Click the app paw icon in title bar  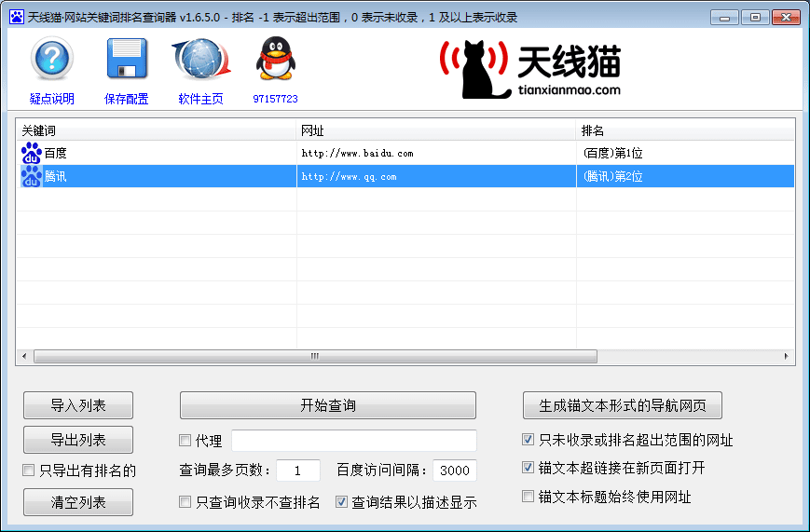(17, 17)
